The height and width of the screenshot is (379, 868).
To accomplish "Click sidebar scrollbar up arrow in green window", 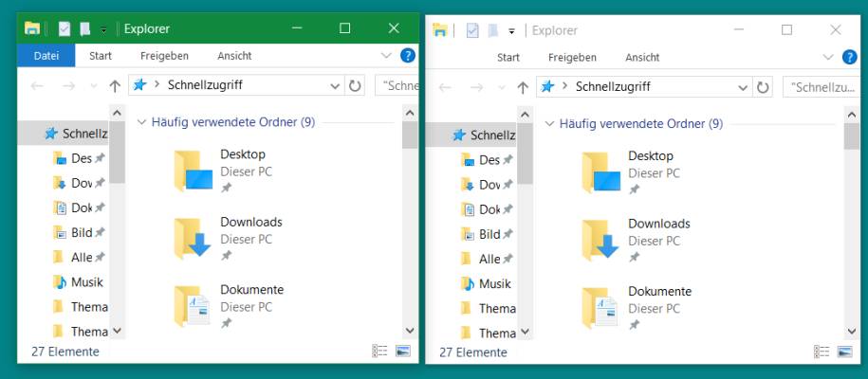I will (117, 113).
